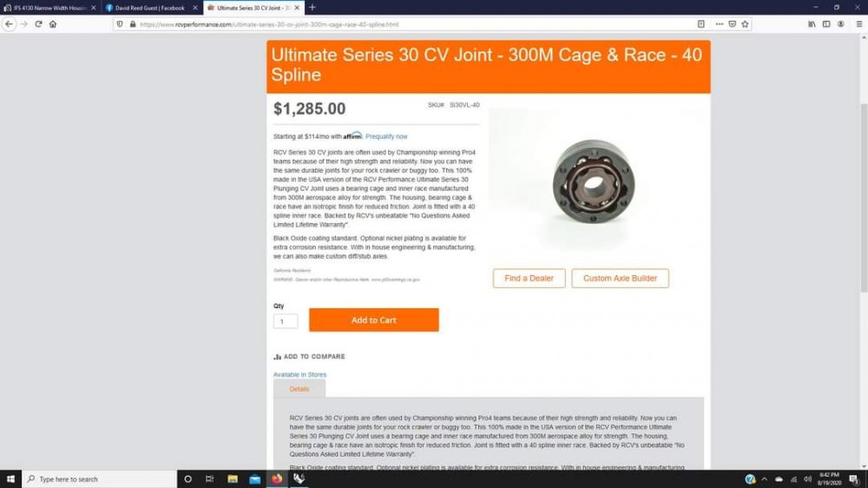Open a new browser tab
Viewport: 868px width, 488px height.
(312, 8)
